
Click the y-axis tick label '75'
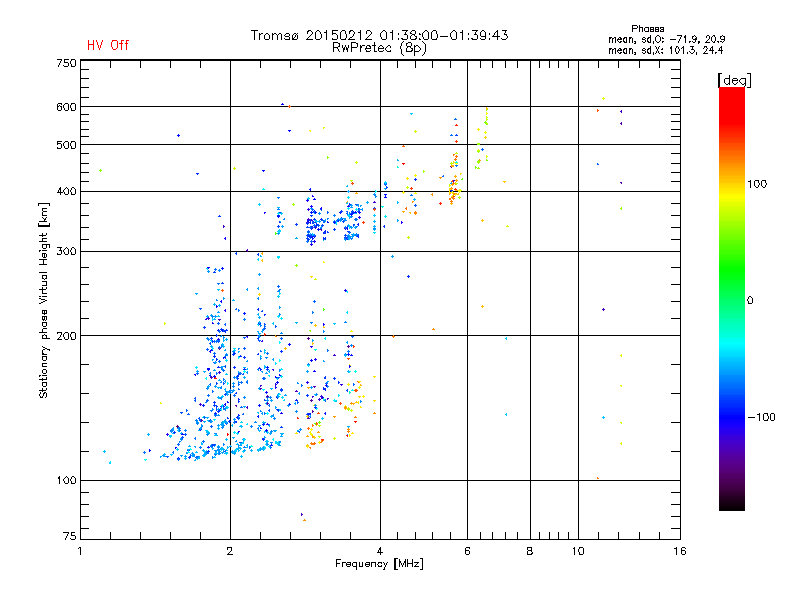click(70, 536)
